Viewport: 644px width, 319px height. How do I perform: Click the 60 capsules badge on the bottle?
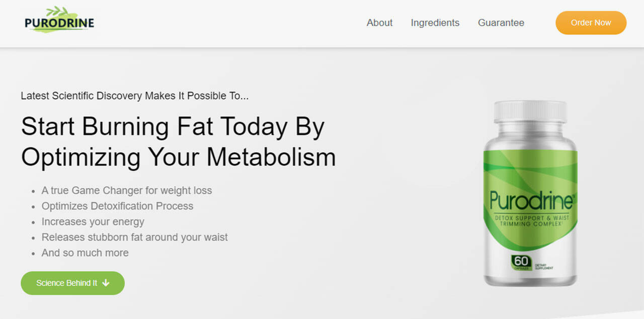[x=521, y=262]
